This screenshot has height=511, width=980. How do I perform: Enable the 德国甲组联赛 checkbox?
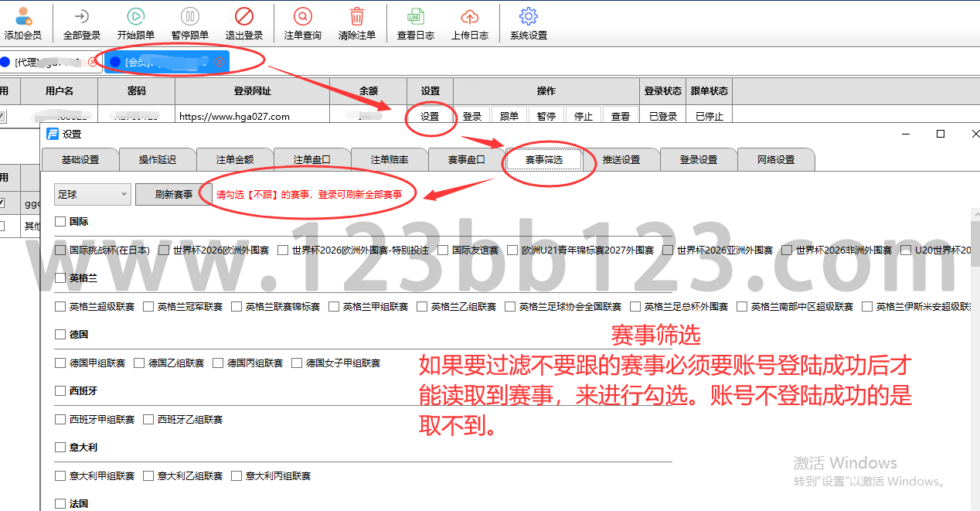point(60,363)
